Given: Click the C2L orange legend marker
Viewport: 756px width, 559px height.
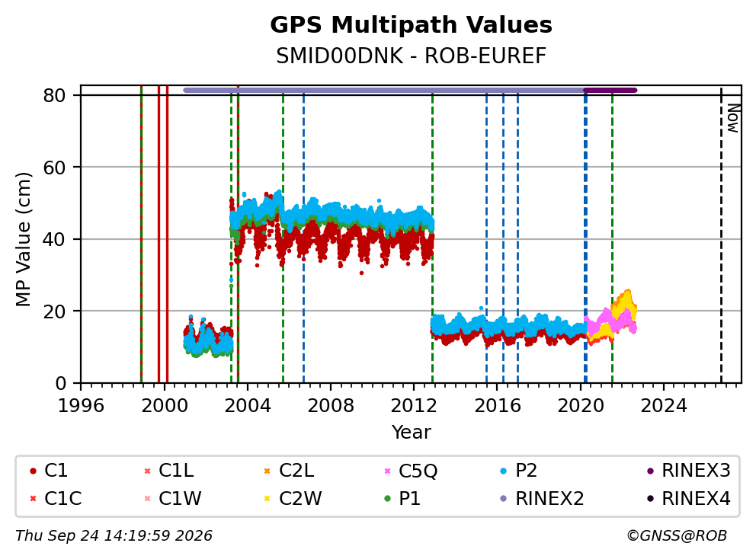Looking at the screenshot, I should pos(267,471).
